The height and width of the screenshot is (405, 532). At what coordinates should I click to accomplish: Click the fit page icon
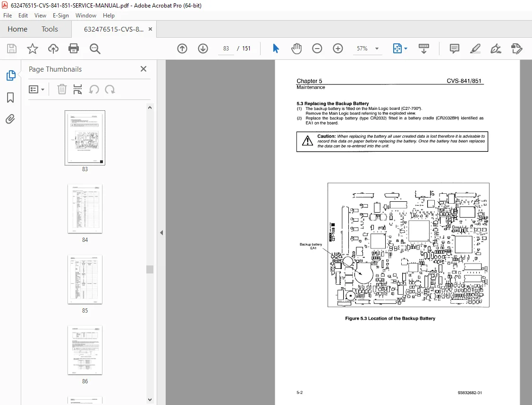[x=397, y=49]
